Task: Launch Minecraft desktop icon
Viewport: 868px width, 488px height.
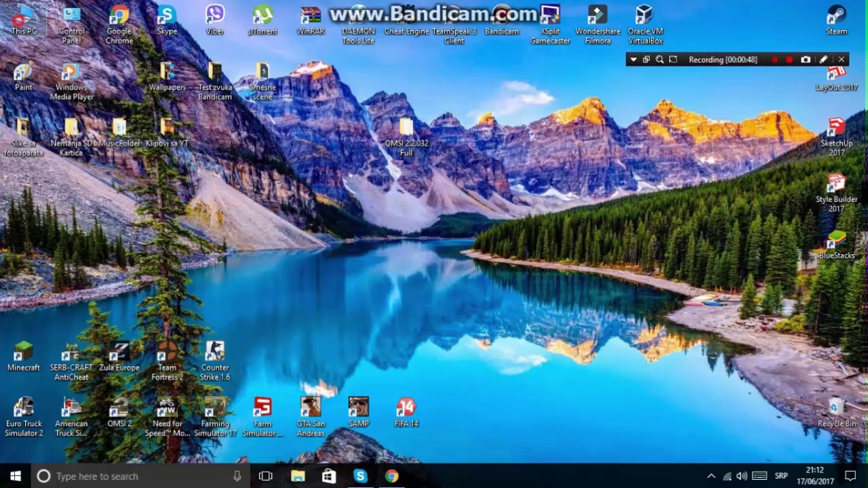Action: (x=24, y=357)
